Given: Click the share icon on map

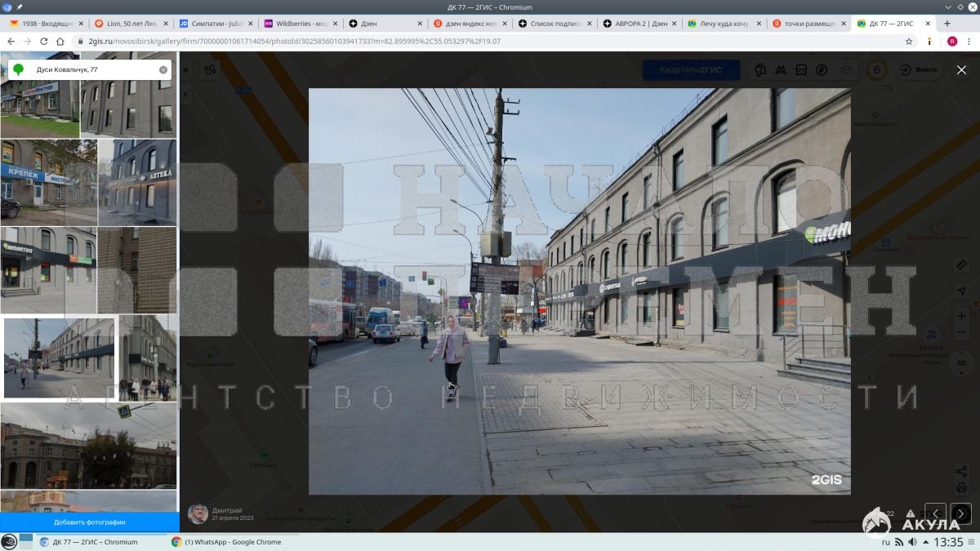Looking at the screenshot, I should click(961, 471).
